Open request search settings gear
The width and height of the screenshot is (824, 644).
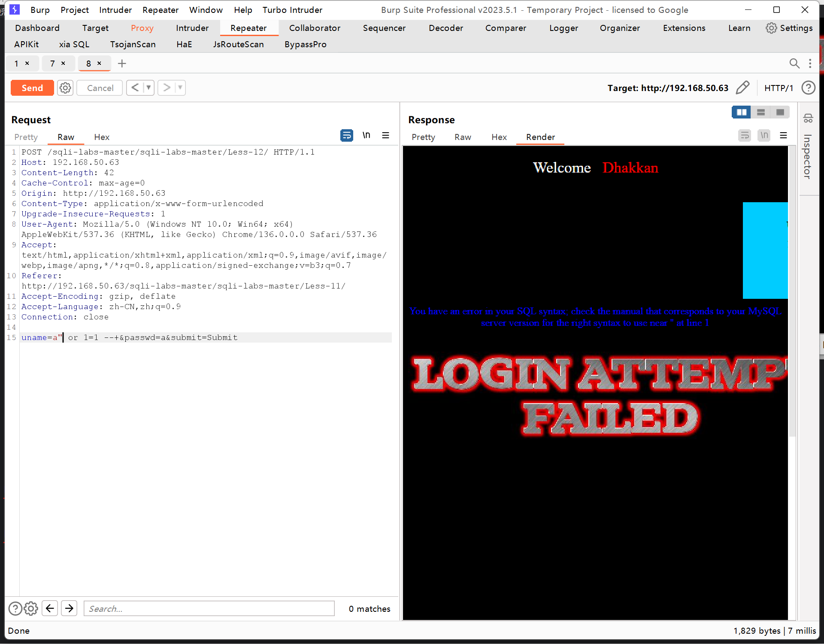pyautogui.click(x=31, y=608)
